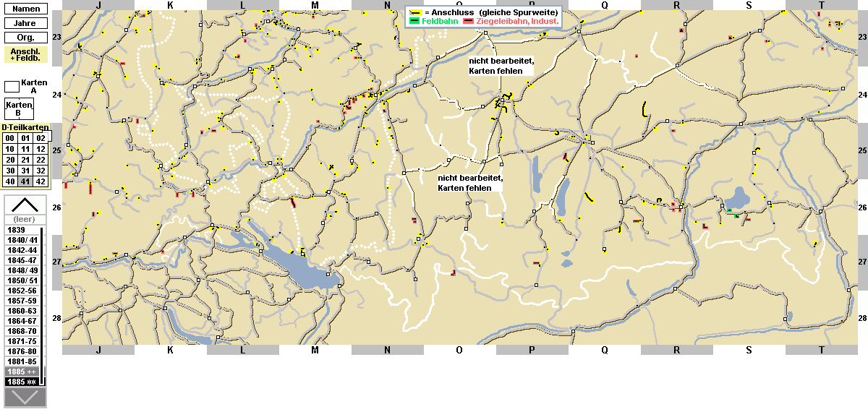Go to sub-map 42

tap(41, 181)
